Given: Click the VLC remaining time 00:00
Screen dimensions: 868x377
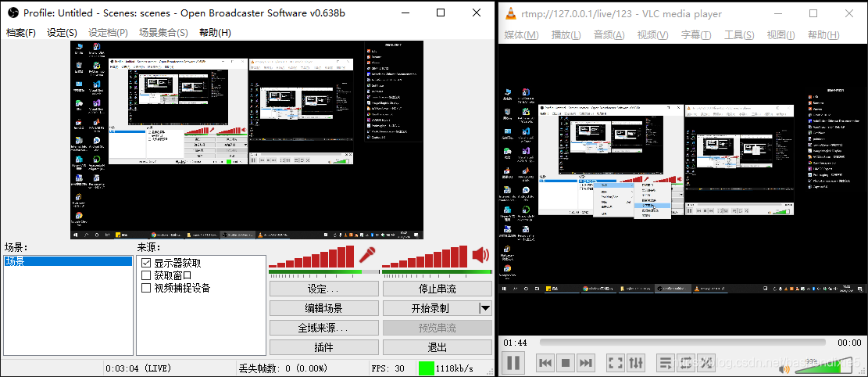Looking at the screenshot, I should click(x=848, y=343).
